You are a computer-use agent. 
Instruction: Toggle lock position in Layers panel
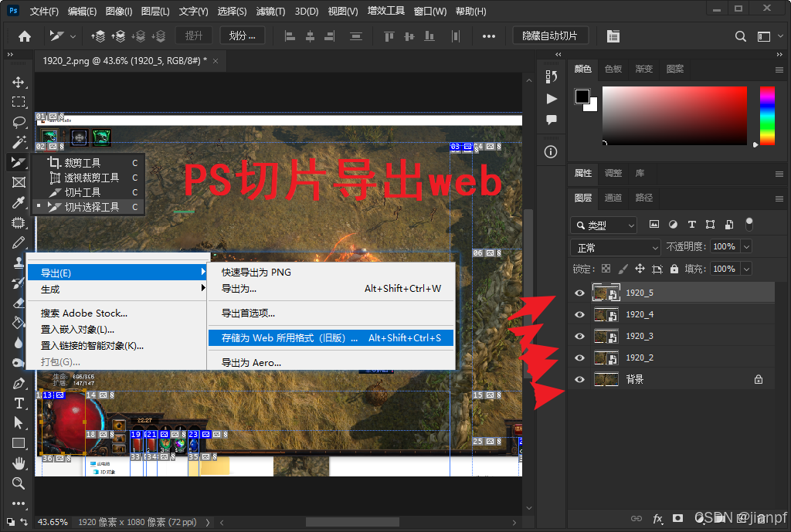[640, 269]
